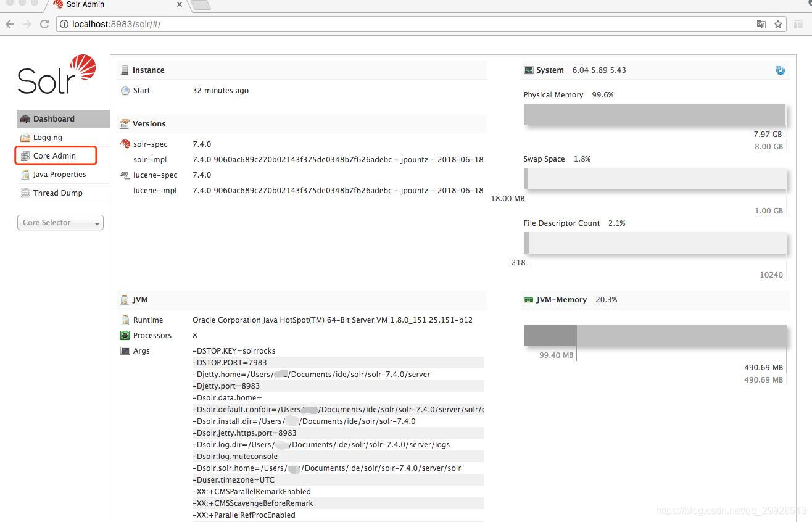This screenshot has width=812, height=522.
Task: Click the Solr logo
Action: 57,75
